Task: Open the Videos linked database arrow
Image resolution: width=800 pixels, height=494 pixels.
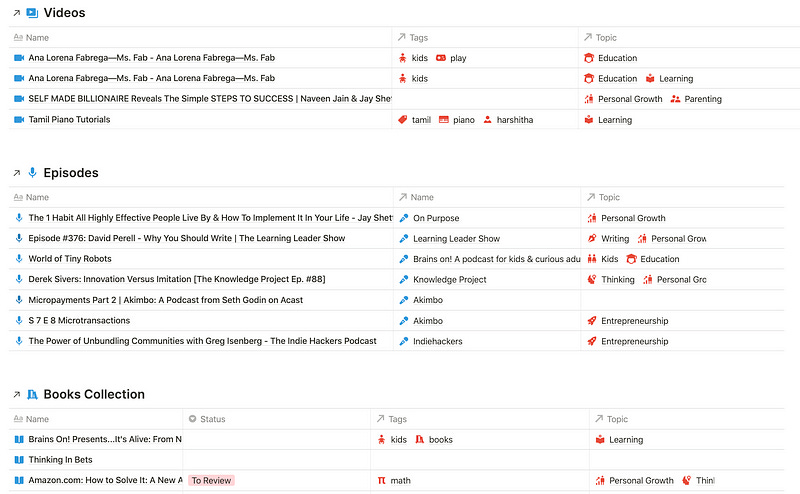Action: pyautogui.click(x=17, y=13)
